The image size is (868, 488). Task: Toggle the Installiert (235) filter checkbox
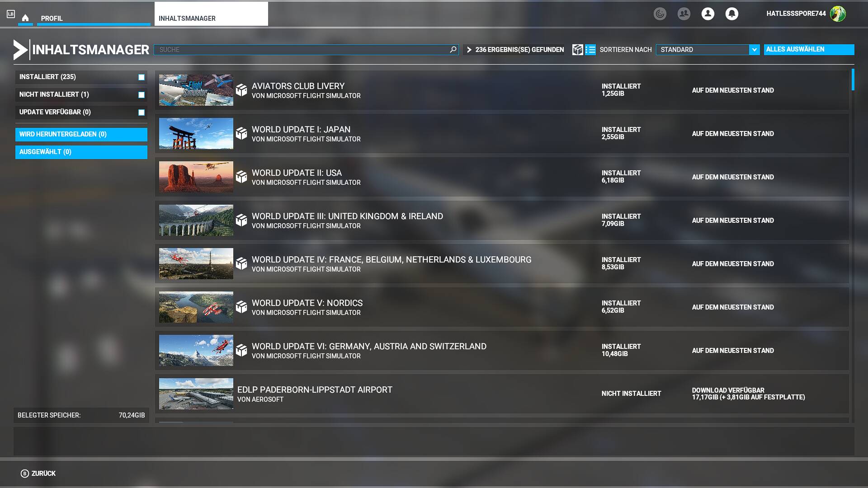pyautogui.click(x=142, y=77)
